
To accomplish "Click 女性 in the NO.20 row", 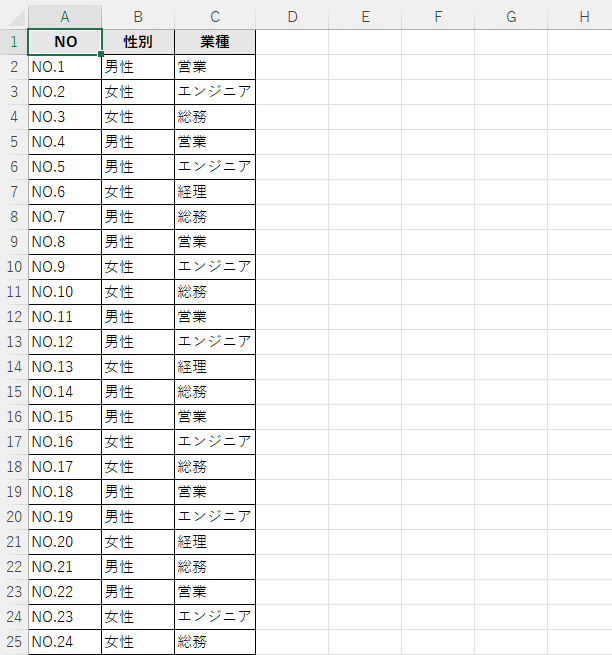I will click(138, 542).
